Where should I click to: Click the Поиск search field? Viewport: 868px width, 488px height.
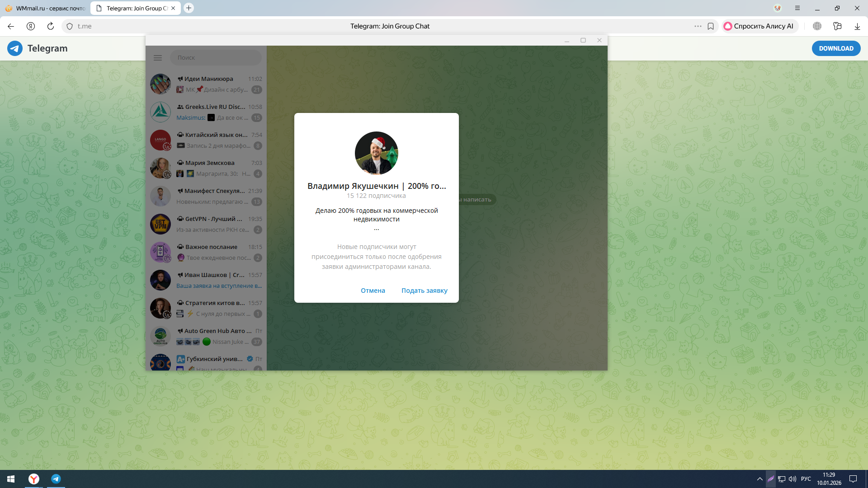point(216,58)
